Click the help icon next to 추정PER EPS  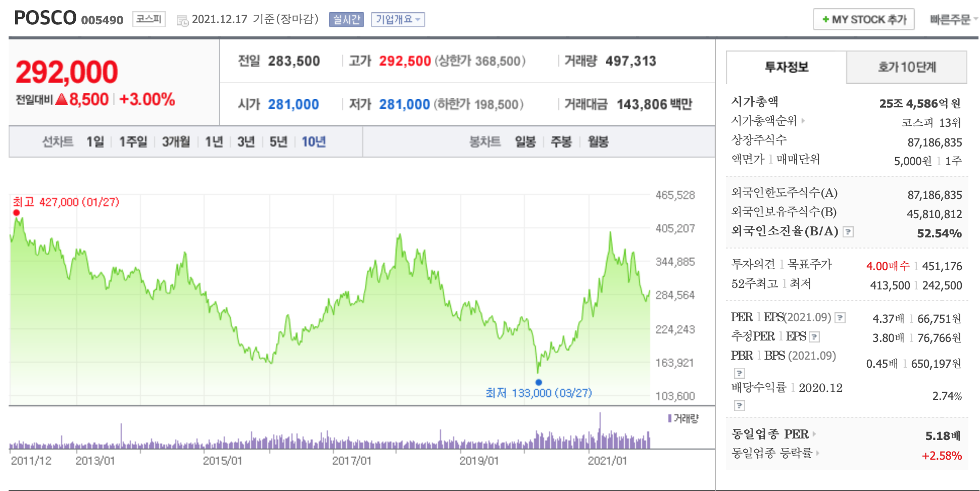pyautogui.click(x=814, y=337)
